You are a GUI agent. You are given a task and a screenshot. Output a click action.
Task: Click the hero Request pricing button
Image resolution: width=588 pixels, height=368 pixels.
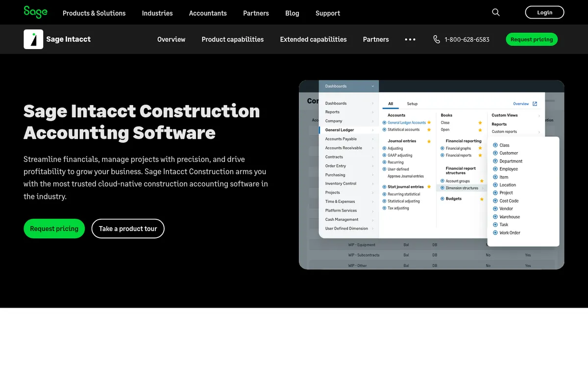(54, 229)
